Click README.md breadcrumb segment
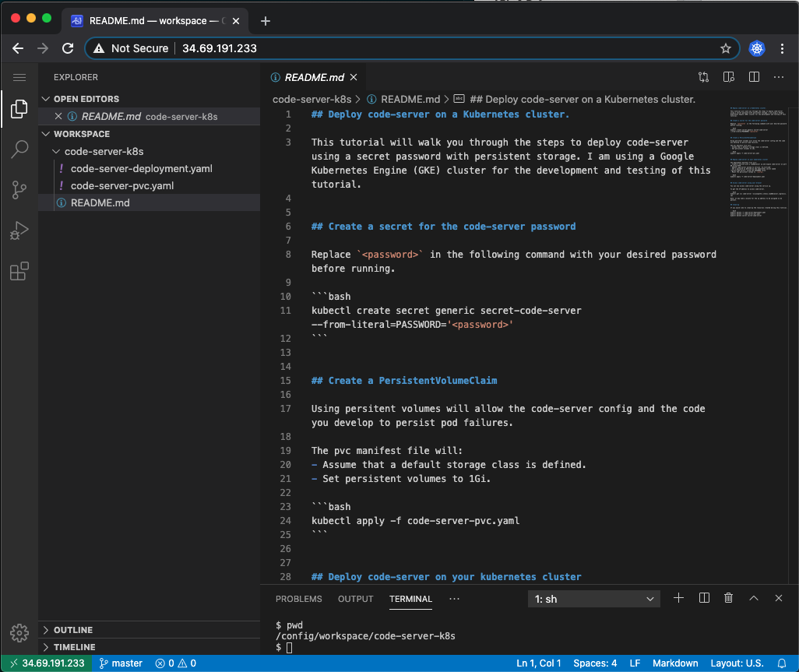This screenshot has width=799, height=672. [x=410, y=100]
